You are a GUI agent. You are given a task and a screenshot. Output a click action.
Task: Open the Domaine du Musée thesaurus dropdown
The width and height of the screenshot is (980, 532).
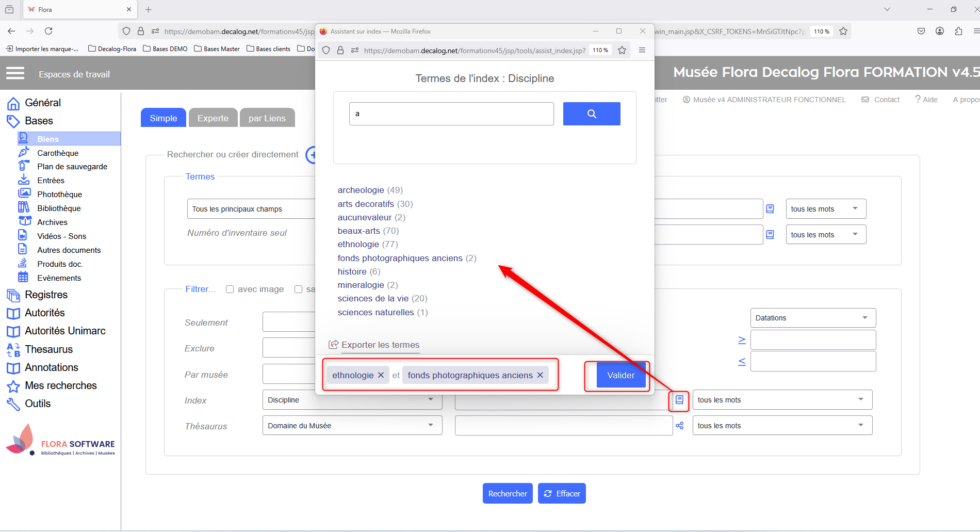[x=352, y=426]
